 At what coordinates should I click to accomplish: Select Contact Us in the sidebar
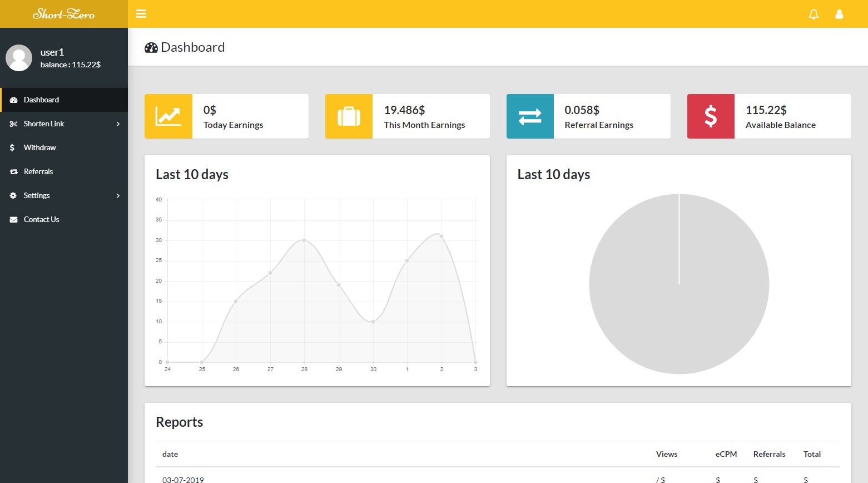coord(41,219)
